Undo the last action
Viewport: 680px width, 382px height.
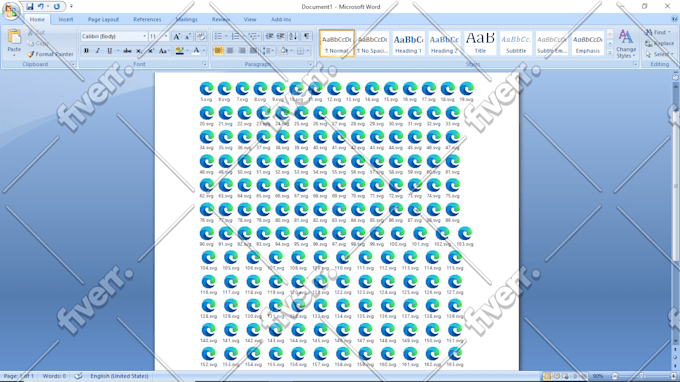pos(41,7)
